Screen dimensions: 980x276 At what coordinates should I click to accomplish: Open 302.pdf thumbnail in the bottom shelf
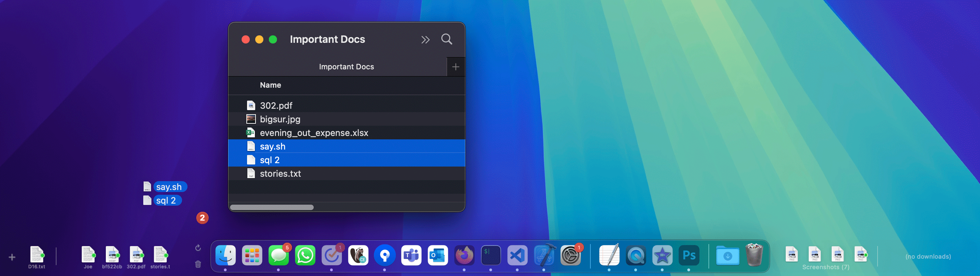[136, 257]
